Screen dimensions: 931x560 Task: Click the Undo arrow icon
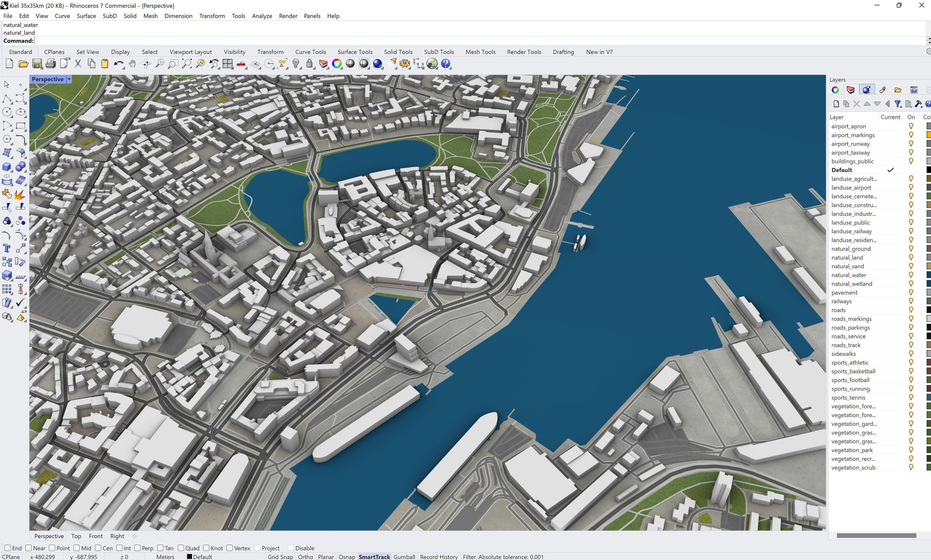(x=119, y=64)
